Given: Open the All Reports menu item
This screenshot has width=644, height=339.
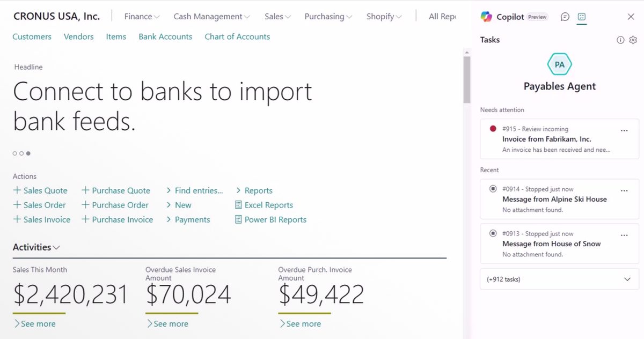Looking at the screenshot, I should tap(442, 17).
